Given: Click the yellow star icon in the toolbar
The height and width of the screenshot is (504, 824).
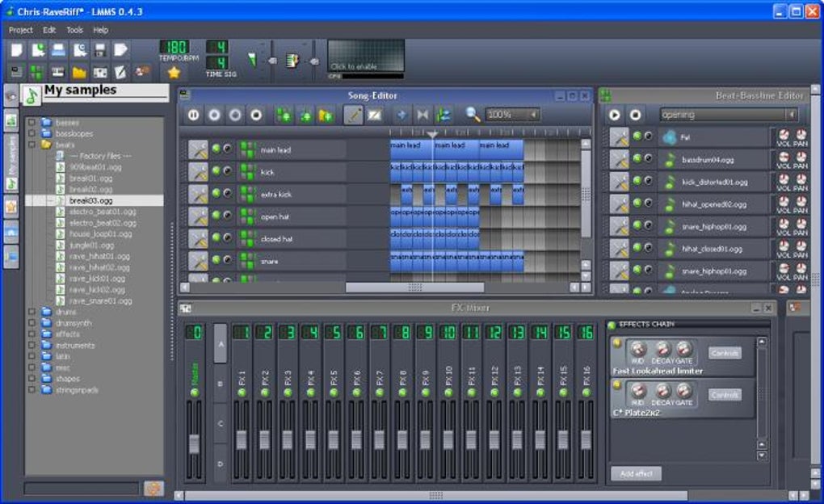Looking at the screenshot, I should (173, 73).
